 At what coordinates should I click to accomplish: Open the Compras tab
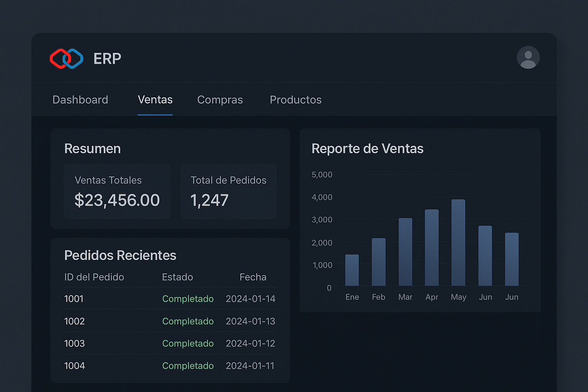[220, 100]
